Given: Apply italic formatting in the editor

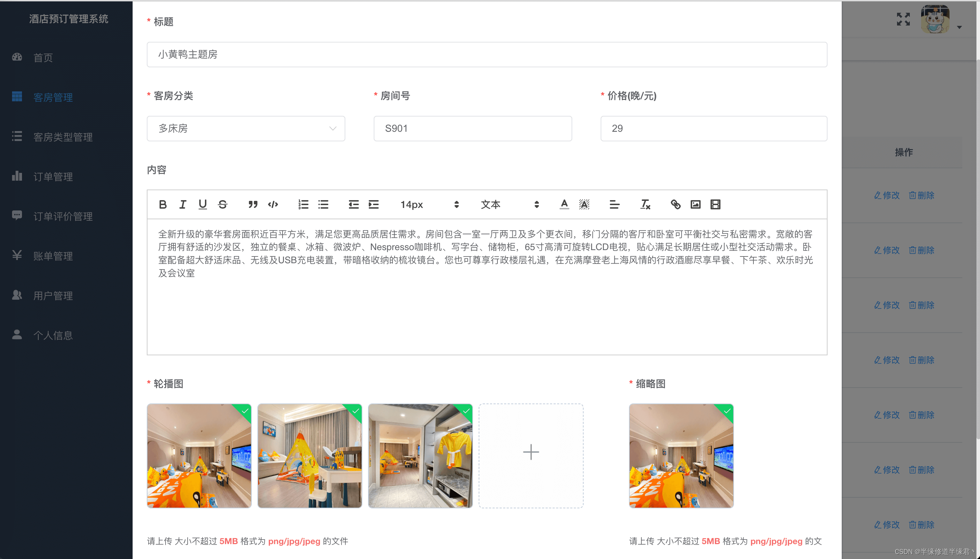Looking at the screenshot, I should tap(183, 204).
